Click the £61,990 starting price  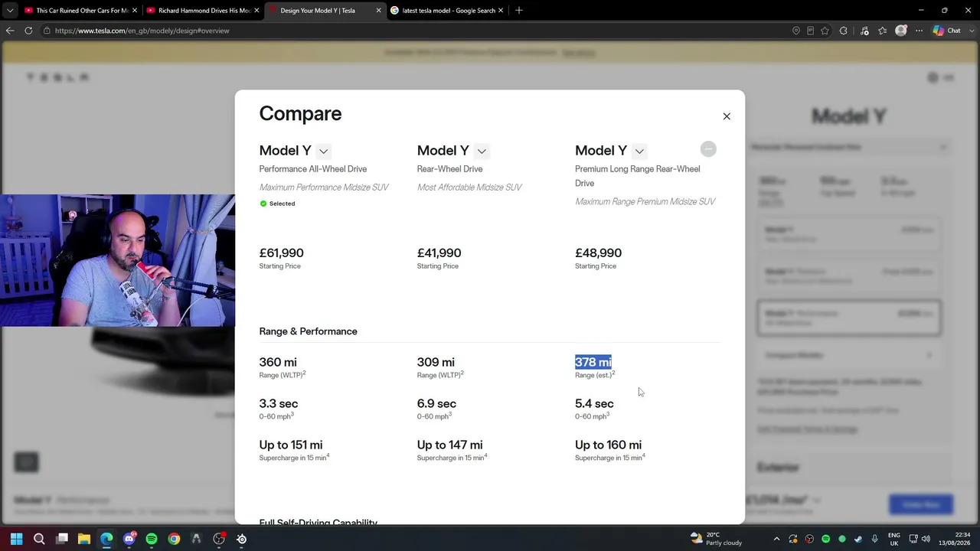pos(281,253)
